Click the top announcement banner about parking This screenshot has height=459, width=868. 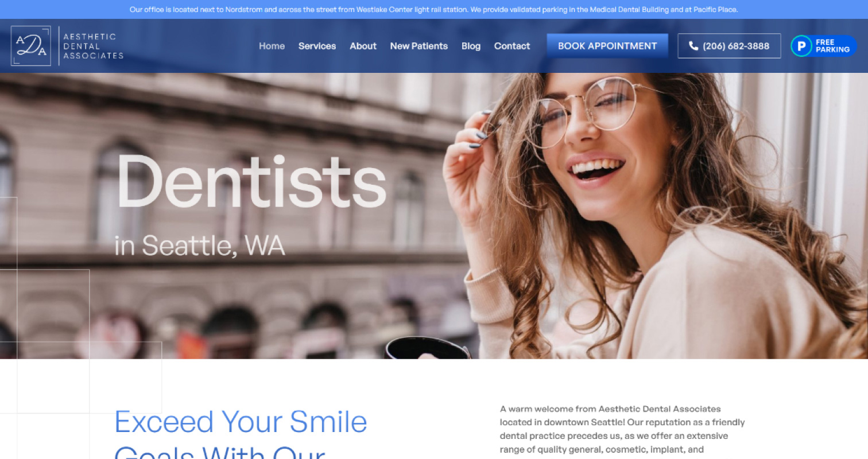pyautogui.click(x=434, y=10)
